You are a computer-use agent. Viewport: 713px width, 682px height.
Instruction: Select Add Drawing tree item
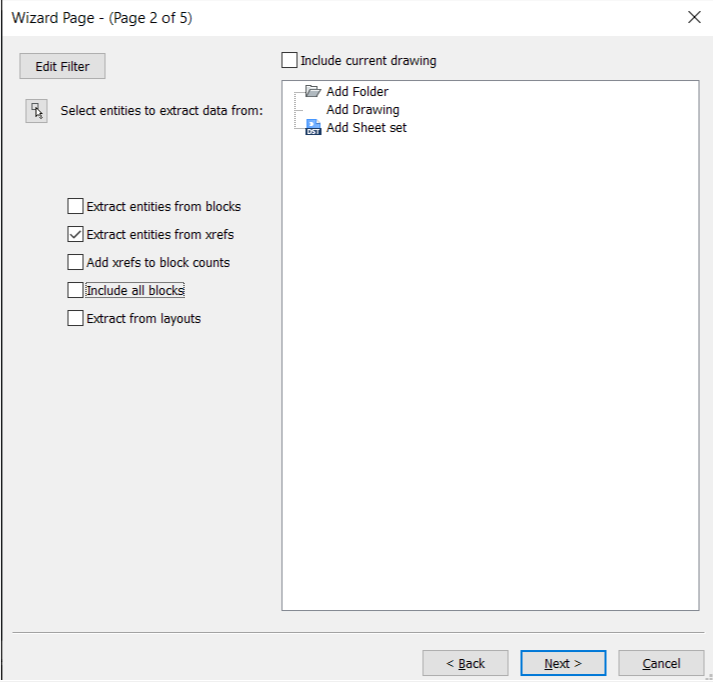(362, 110)
